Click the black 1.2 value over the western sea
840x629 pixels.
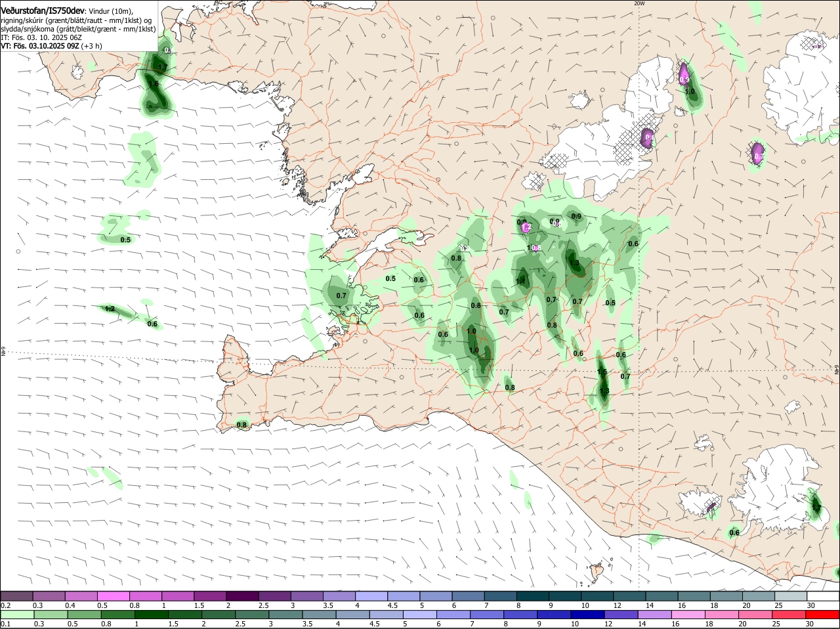pos(110,309)
